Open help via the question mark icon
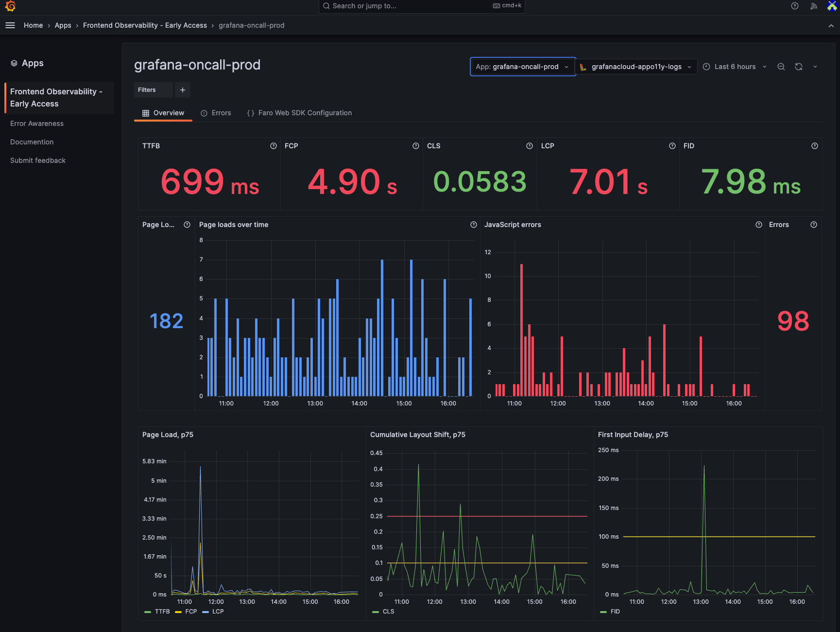 (794, 6)
